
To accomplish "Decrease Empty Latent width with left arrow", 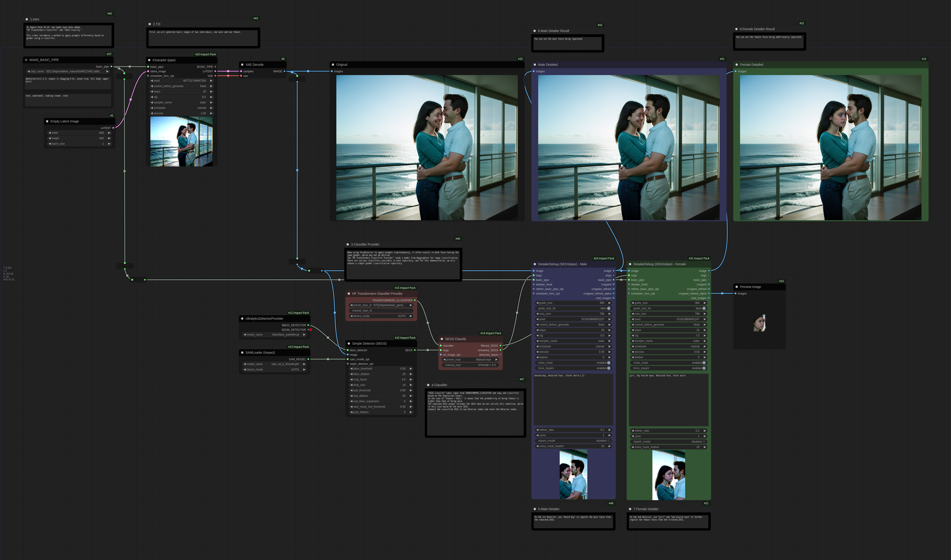I will coord(50,133).
